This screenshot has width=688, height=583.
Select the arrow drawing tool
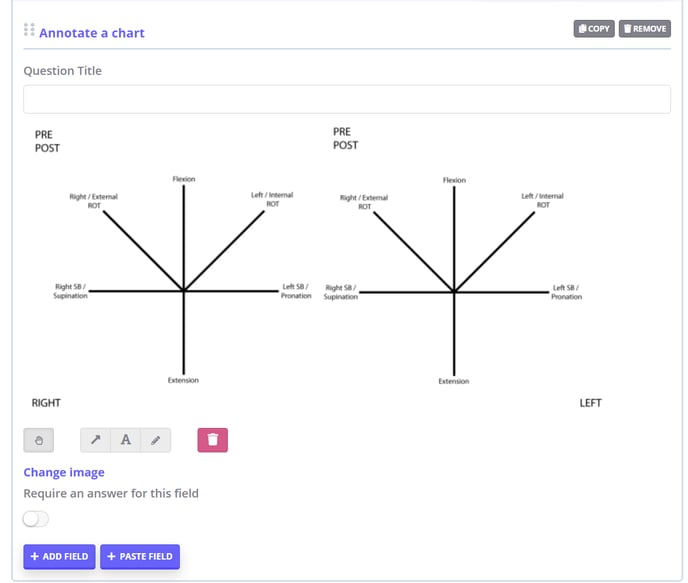pyautogui.click(x=95, y=440)
